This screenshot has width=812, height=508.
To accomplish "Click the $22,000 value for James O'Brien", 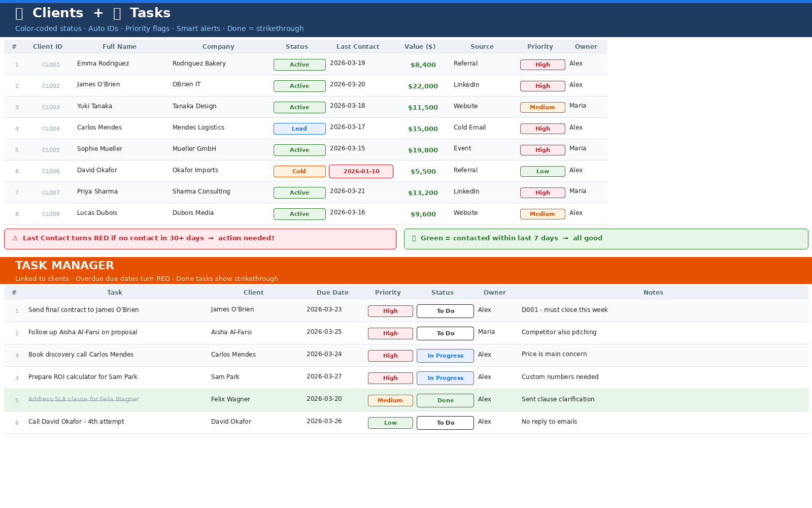I will (423, 86).
